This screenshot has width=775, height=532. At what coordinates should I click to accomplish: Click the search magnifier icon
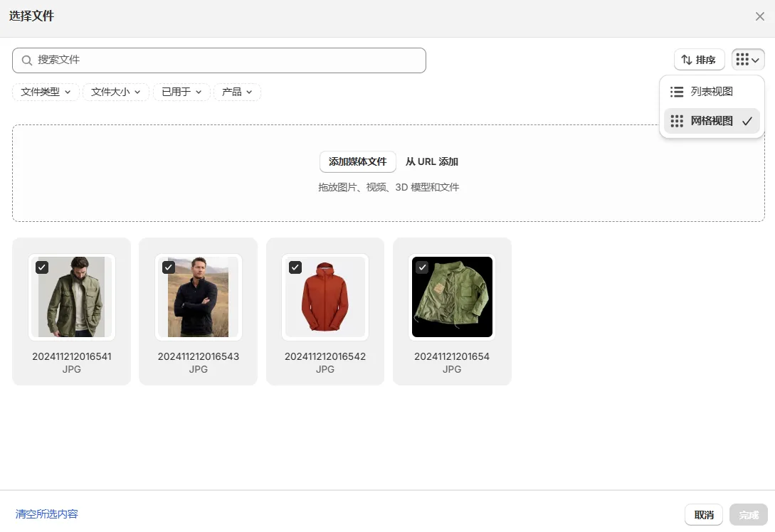tap(27, 60)
